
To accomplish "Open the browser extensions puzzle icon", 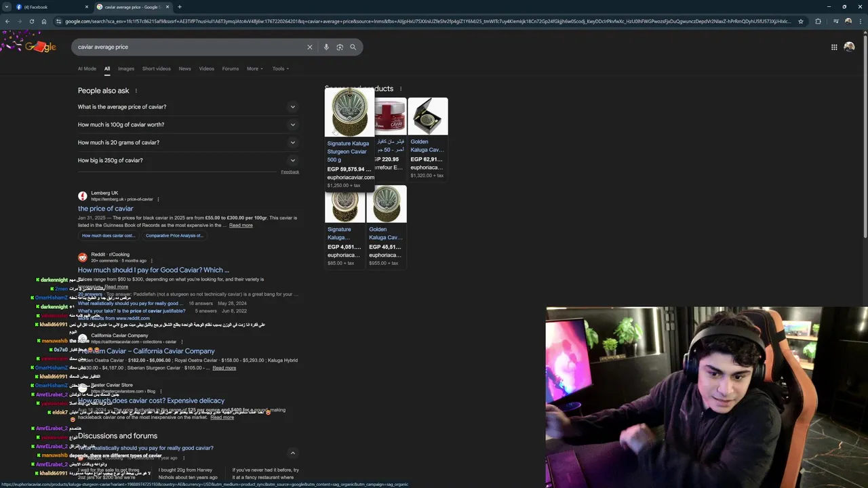I will pos(818,21).
